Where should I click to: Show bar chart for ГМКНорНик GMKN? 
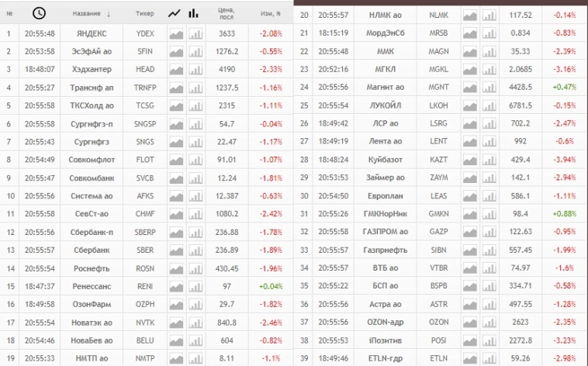pos(489,214)
